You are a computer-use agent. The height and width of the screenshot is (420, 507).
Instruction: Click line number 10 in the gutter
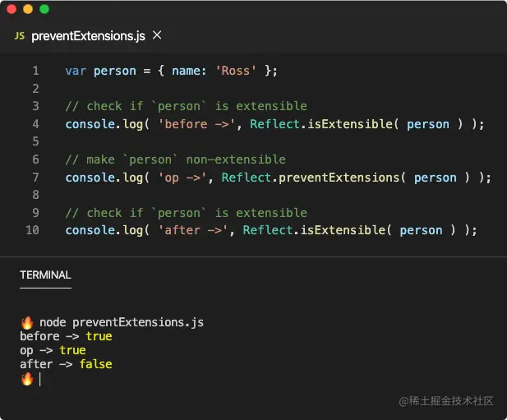32,230
